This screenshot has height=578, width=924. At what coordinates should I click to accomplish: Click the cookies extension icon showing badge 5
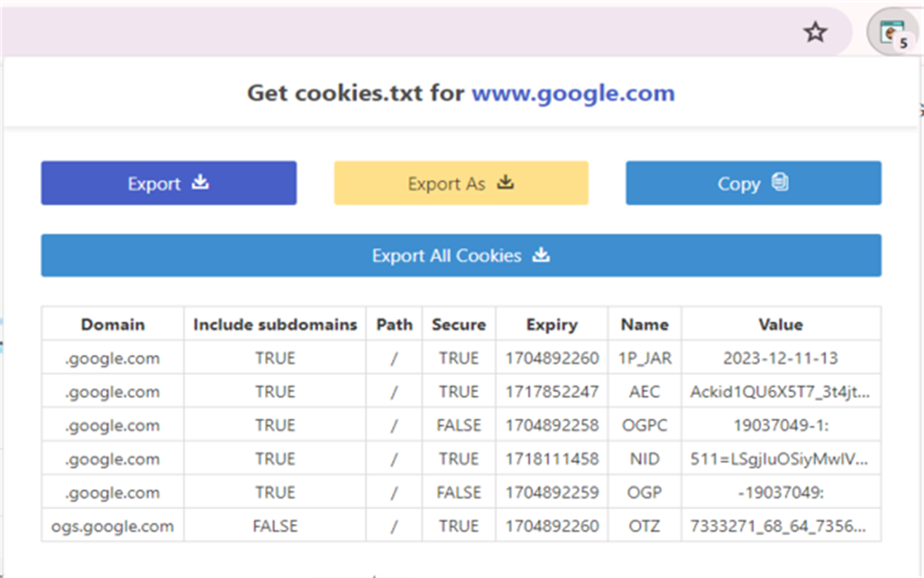click(x=893, y=32)
